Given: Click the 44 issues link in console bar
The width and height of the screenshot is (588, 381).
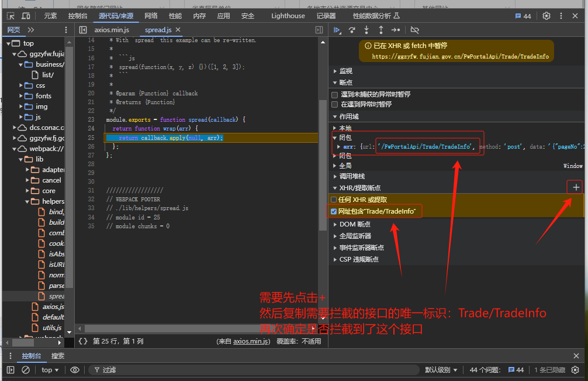Looking at the screenshot, I should tap(516, 370).
